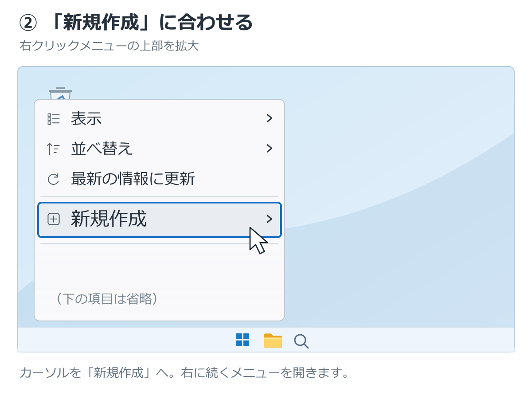Click the 並べ替え sort arrow icon
Viewport: 532px width, 399px height.
(x=53, y=149)
